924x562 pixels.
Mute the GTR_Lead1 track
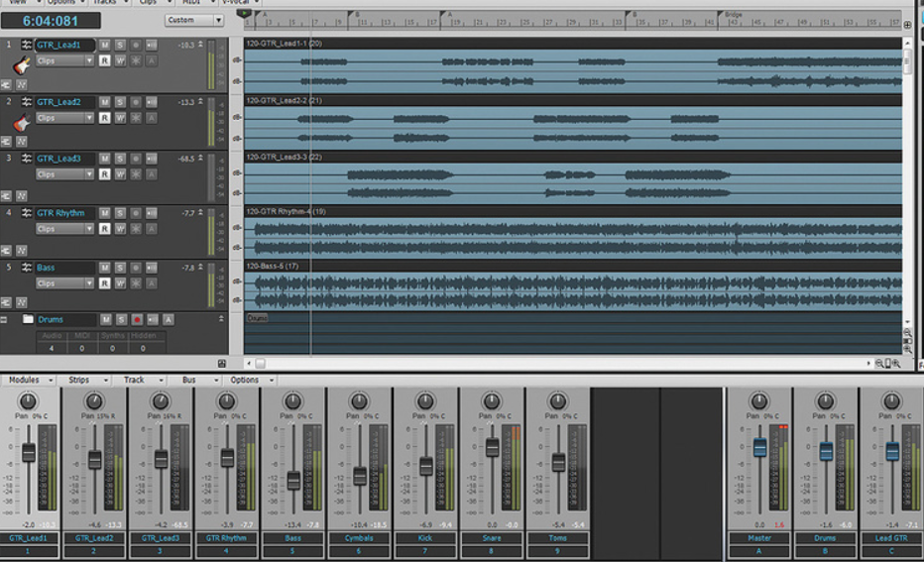[104, 45]
